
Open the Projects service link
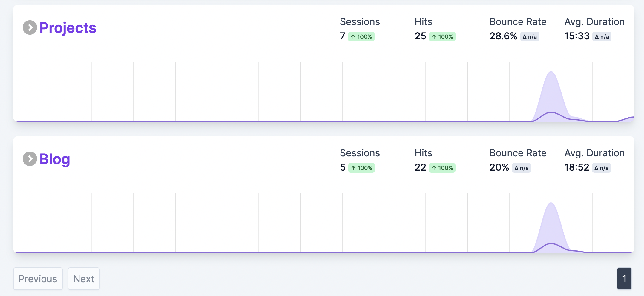[68, 28]
